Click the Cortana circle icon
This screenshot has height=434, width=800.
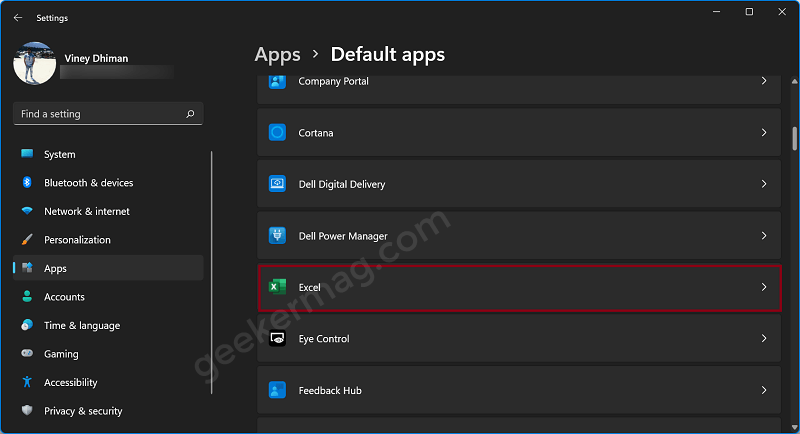[x=278, y=133]
